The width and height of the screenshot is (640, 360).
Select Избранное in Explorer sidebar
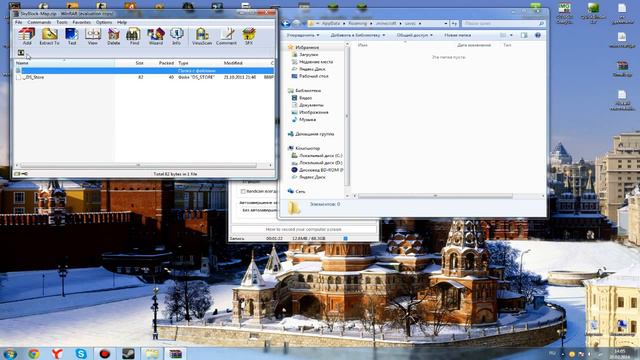[307, 47]
